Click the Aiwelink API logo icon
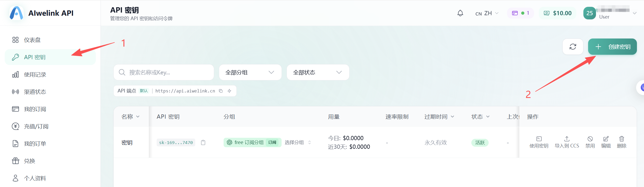 pyautogui.click(x=16, y=13)
